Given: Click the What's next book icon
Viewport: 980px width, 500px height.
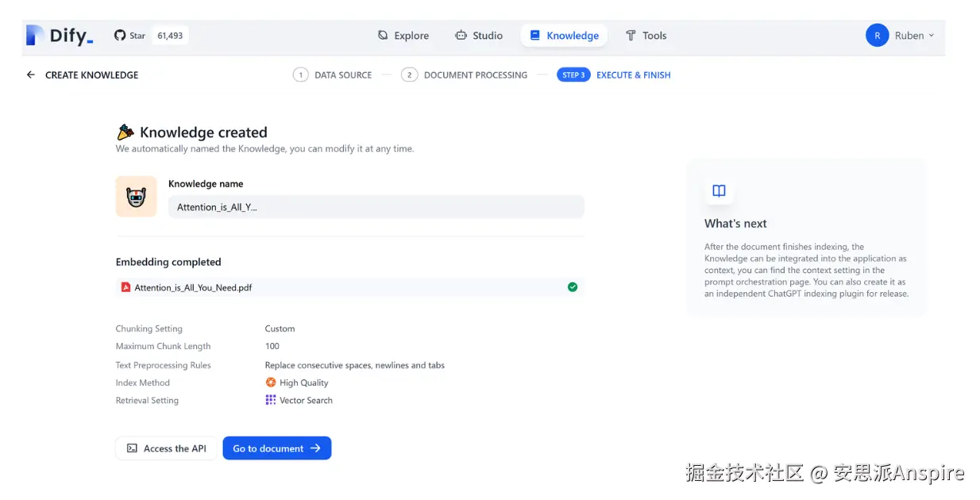Looking at the screenshot, I should (719, 191).
